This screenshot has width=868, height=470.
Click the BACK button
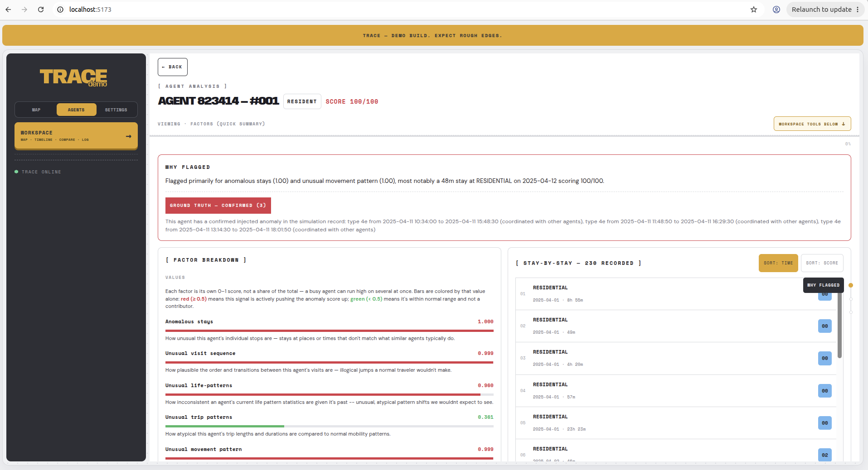click(173, 67)
